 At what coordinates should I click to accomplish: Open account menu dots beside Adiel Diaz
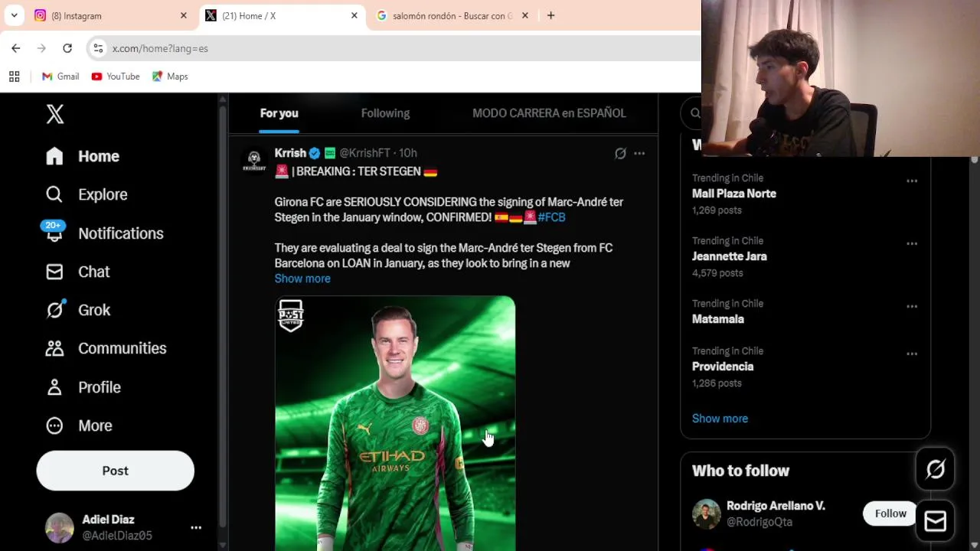tap(196, 527)
